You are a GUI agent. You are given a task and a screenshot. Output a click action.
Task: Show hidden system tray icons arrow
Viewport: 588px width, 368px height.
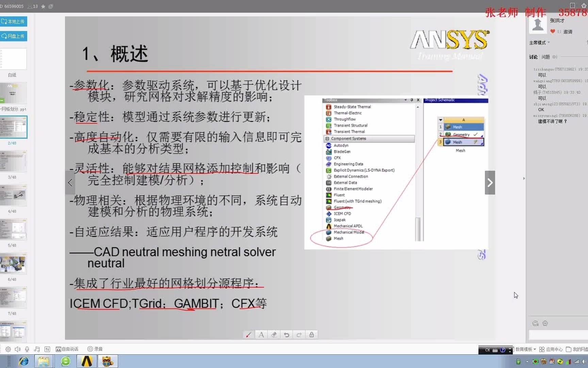(527, 362)
